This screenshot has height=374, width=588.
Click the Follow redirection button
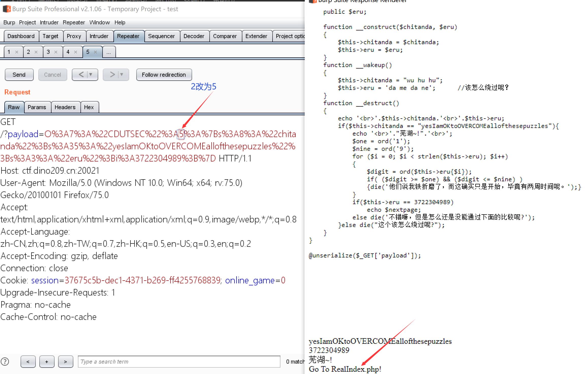(164, 74)
